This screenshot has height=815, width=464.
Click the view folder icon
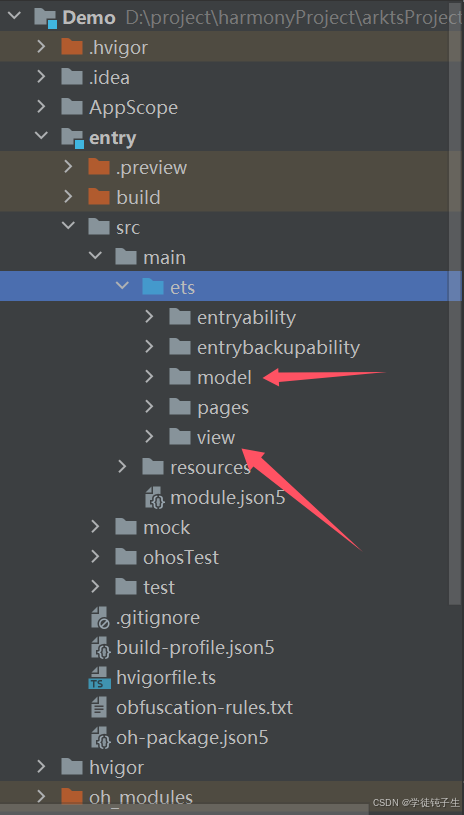pyautogui.click(x=180, y=437)
